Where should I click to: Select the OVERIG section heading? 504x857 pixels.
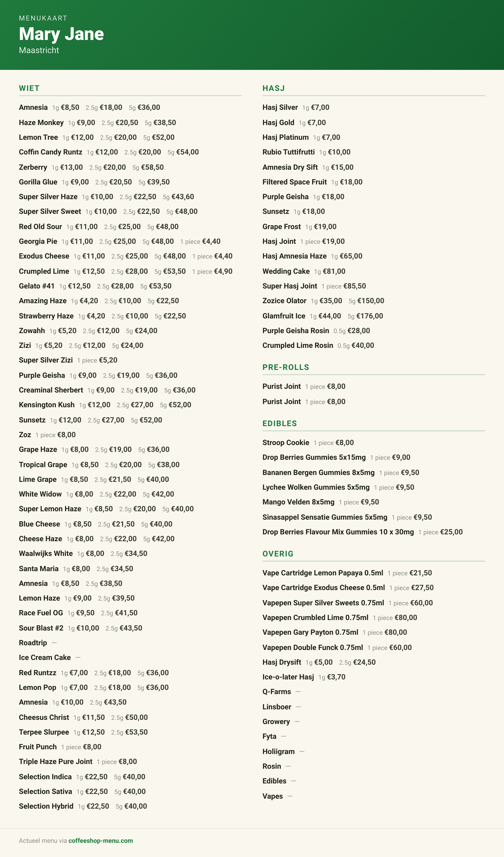[278, 554]
